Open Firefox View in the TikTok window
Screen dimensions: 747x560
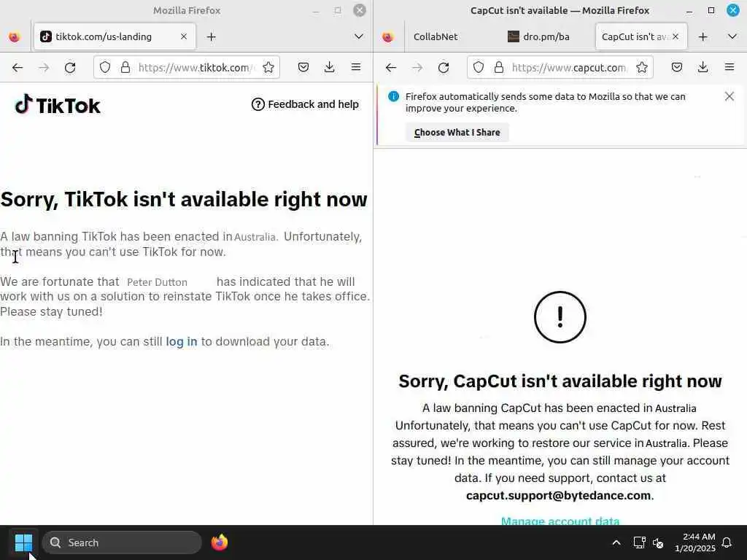point(15,36)
